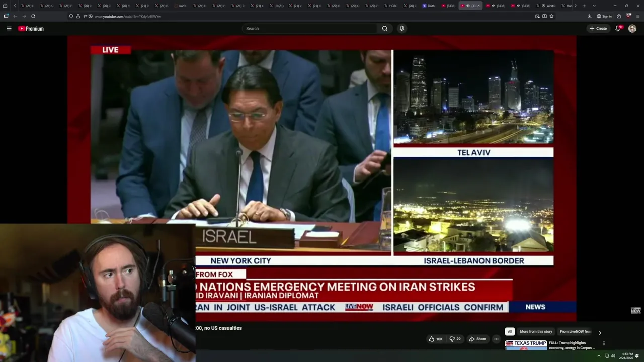Reload the page with the refresh icon

[x=33, y=16]
